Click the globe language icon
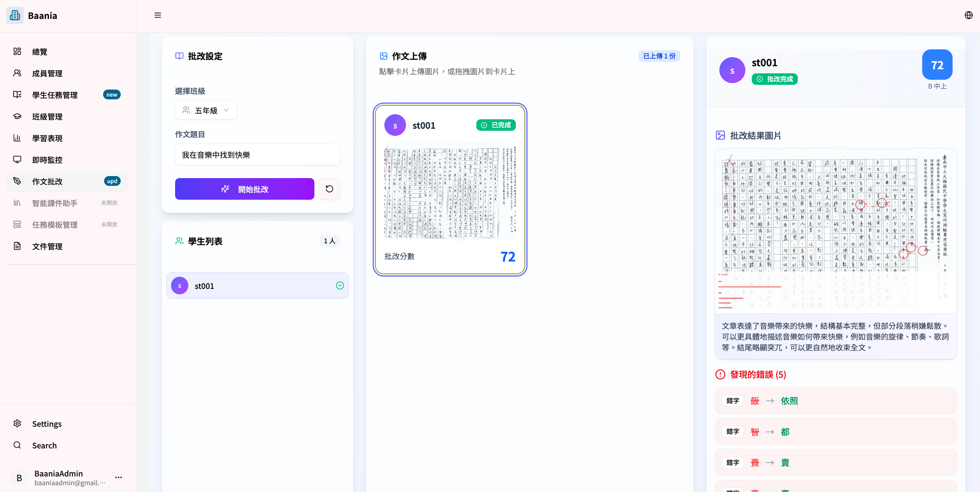This screenshot has width=980, height=492. [x=968, y=15]
